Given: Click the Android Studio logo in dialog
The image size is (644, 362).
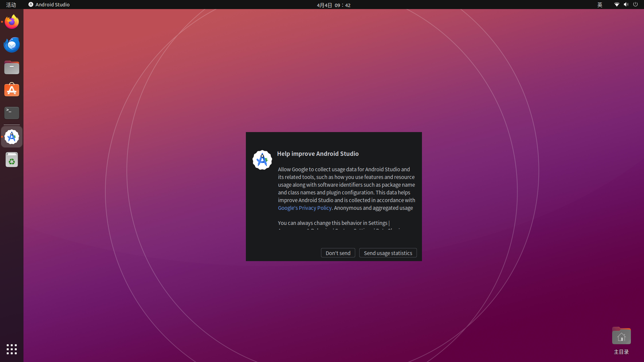Looking at the screenshot, I should 262,160.
